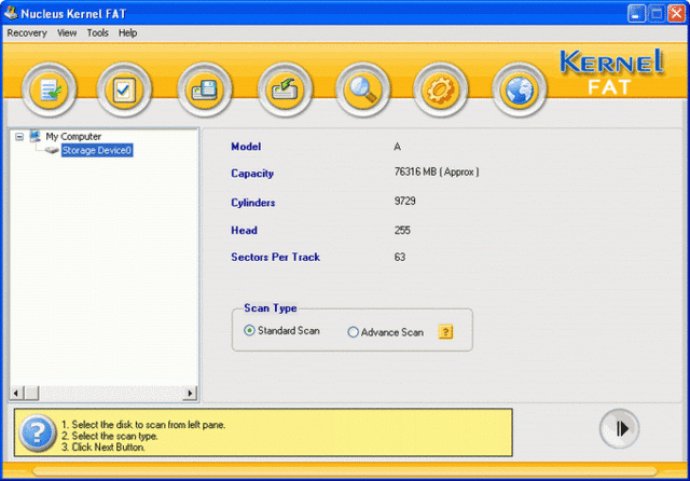This screenshot has height=481, width=690.
Task: Click the document recovery toolbar icon
Action: click(49, 90)
